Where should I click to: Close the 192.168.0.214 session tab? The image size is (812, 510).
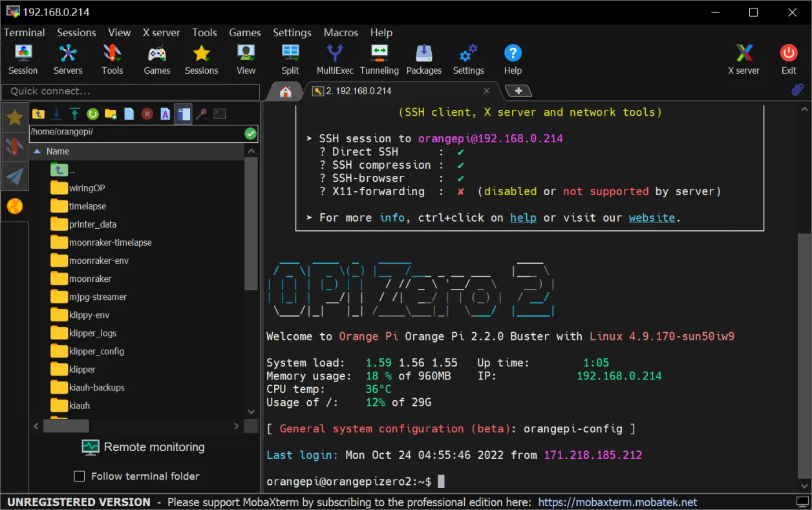click(487, 91)
